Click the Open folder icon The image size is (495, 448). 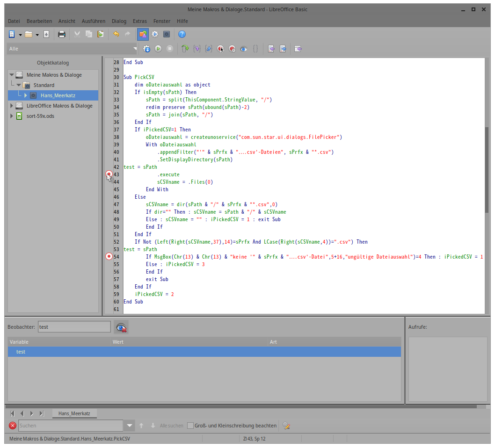pos(29,35)
